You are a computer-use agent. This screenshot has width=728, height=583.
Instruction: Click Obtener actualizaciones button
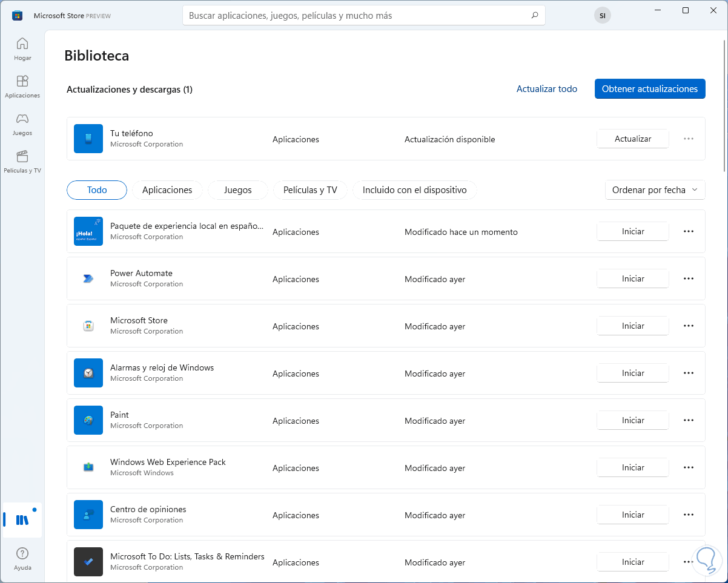649,89
